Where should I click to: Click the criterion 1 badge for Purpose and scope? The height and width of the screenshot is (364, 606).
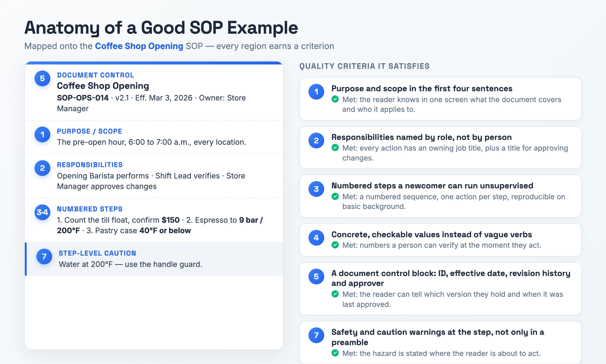tap(316, 92)
